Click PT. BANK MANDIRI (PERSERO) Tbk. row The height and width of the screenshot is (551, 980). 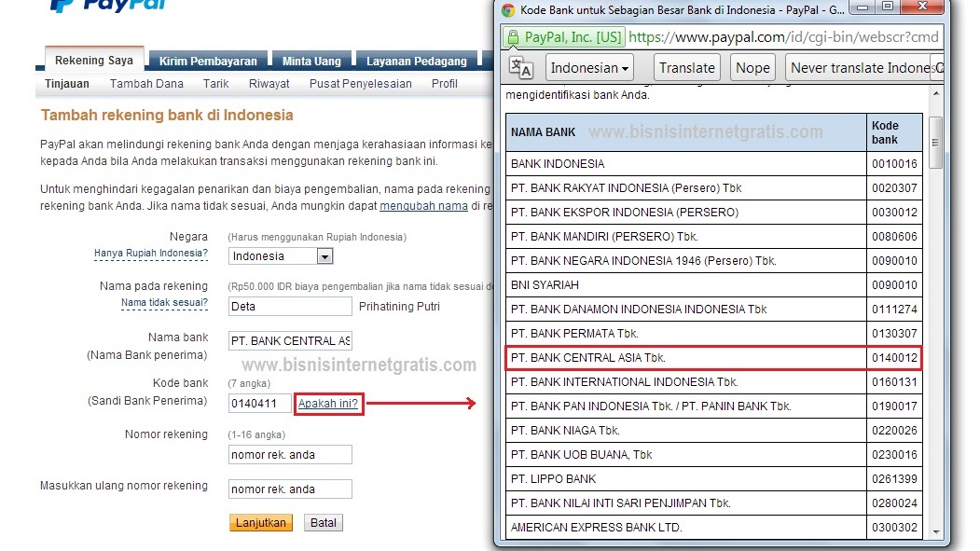tap(713, 237)
